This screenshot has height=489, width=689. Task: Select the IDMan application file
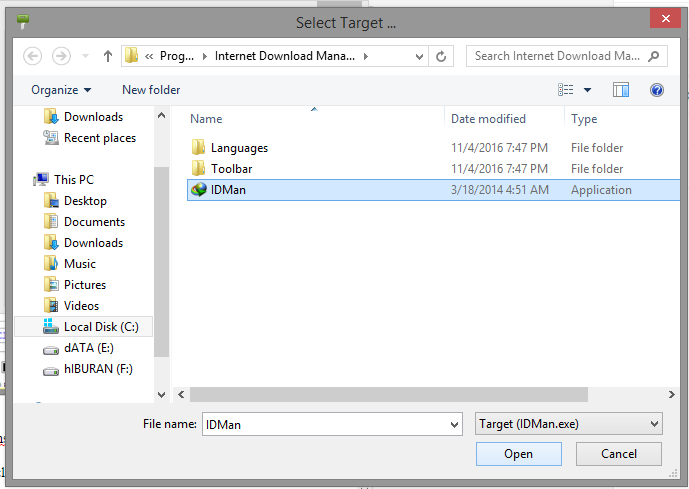pos(433,190)
